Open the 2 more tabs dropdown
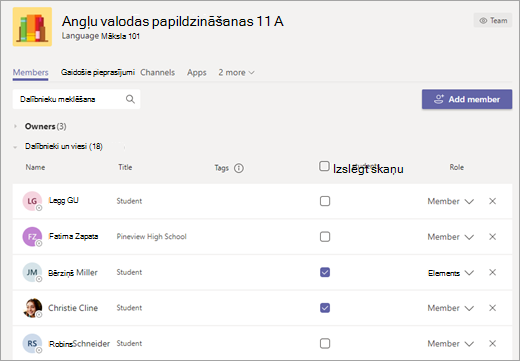520x361 pixels. [x=236, y=72]
